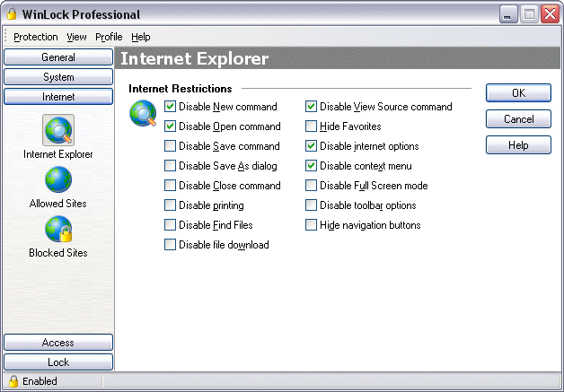Open the Protection menu
This screenshot has width=564, height=392.
[x=36, y=37]
